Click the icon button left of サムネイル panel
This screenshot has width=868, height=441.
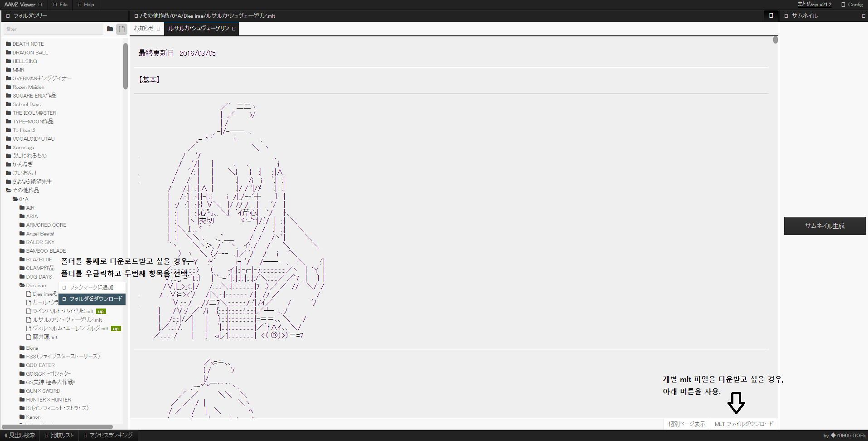click(771, 15)
